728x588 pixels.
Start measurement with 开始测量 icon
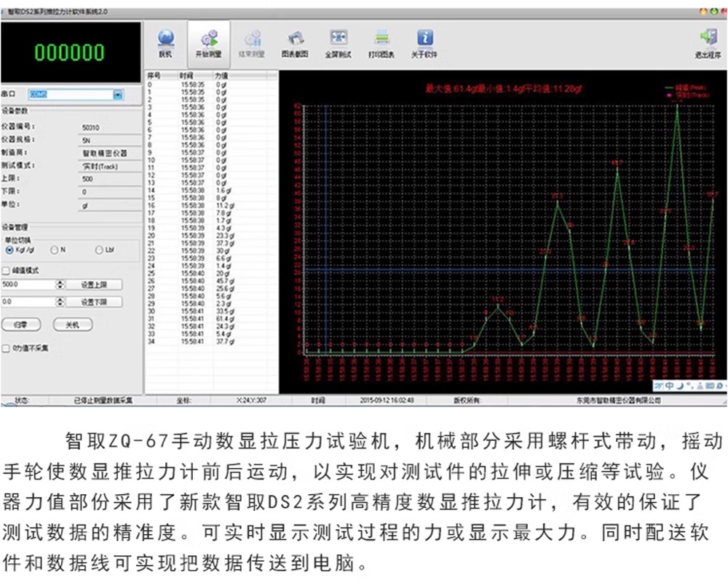pyautogui.click(x=208, y=43)
